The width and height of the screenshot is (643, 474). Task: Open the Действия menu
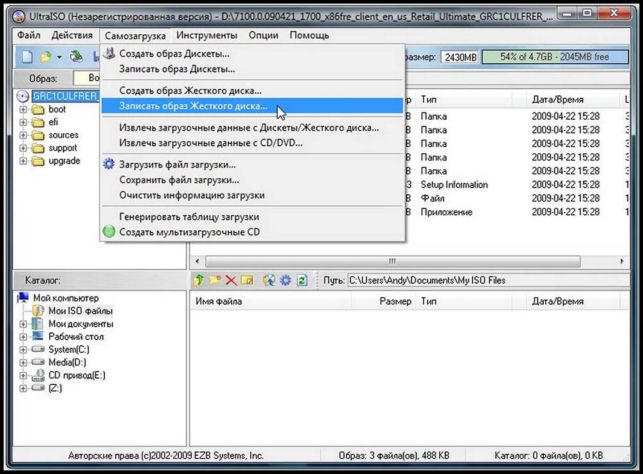(x=72, y=35)
